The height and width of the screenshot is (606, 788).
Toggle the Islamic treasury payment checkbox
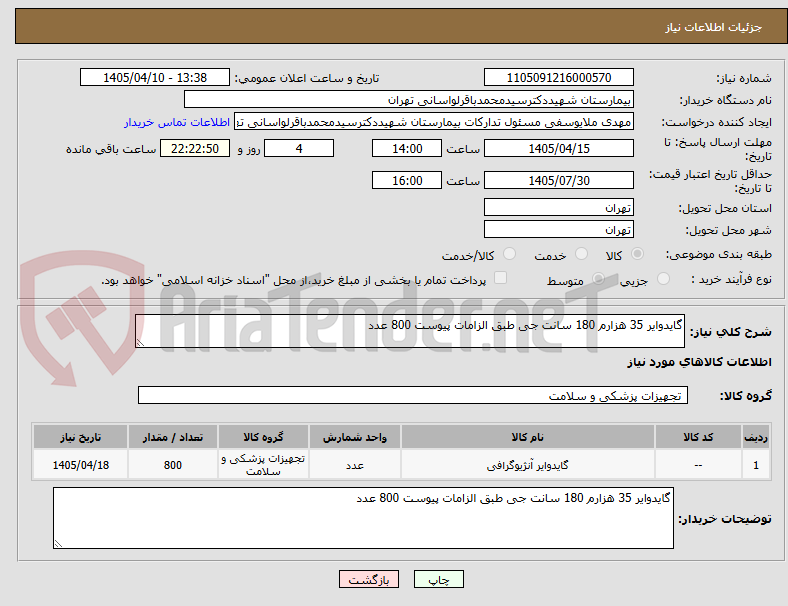[501, 278]
